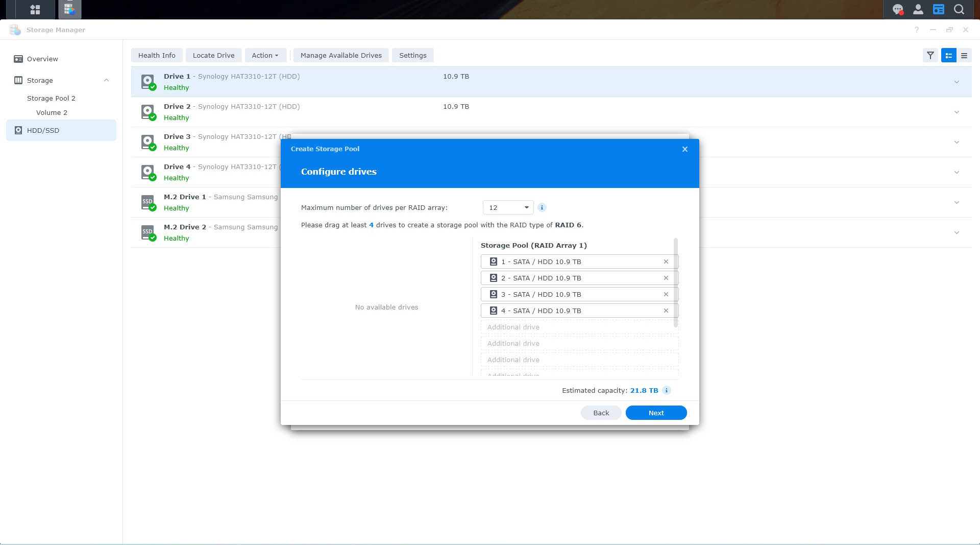Click the info icon next to drives-per-array dropdown

[x=542, y=207]
